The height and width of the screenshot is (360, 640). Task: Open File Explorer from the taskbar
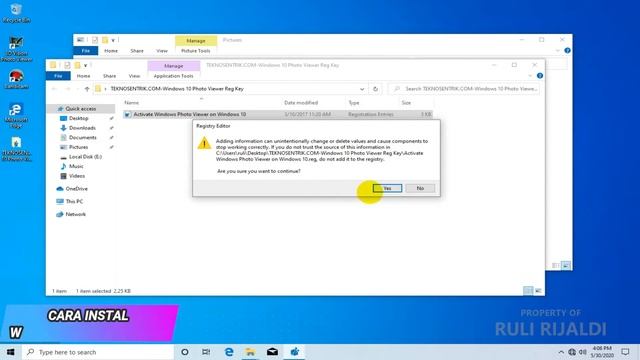(x=250, y=352)
